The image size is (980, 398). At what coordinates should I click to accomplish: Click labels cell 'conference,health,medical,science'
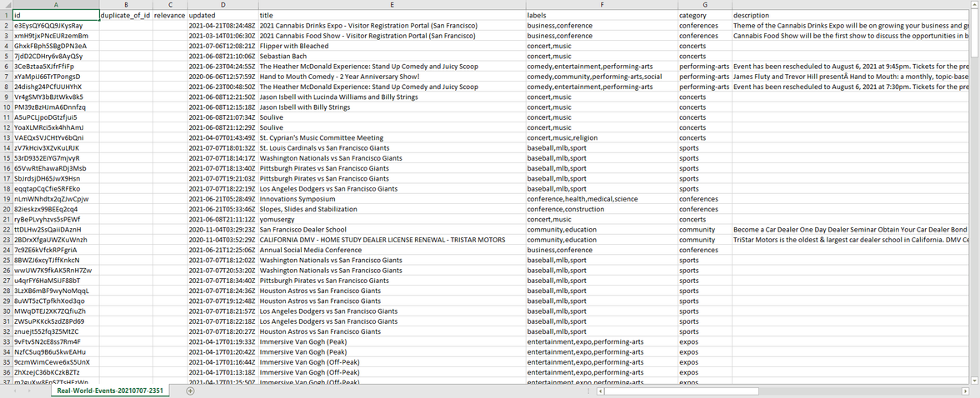click(602, 199)
